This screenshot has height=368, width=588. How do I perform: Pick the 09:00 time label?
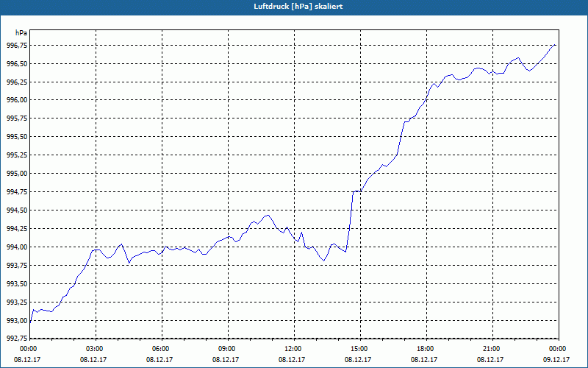[226, 349]
